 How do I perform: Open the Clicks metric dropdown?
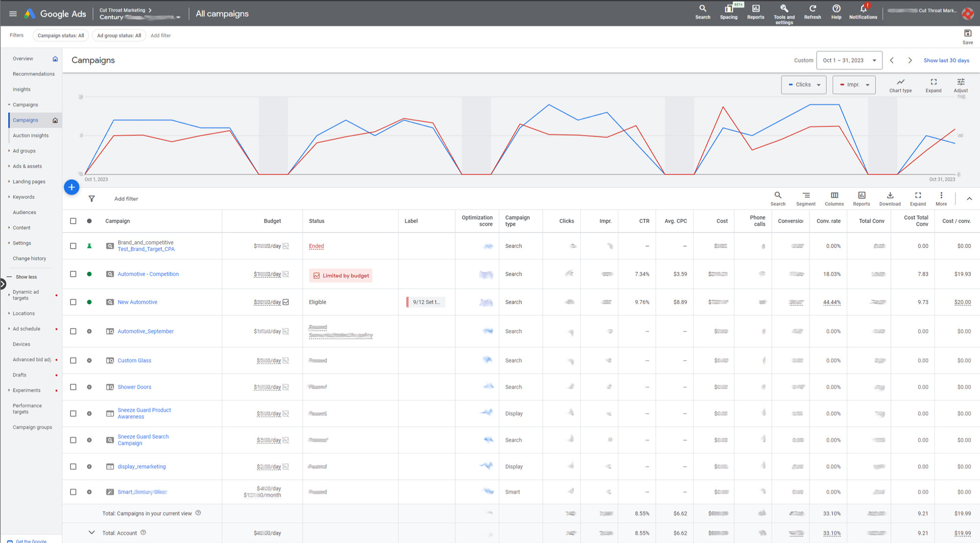pos(804,85)
